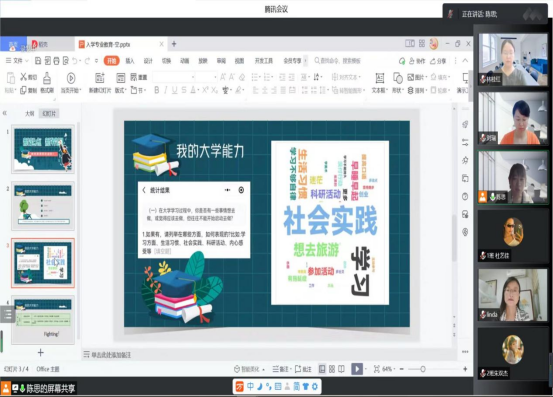Click the new slide icon
The image size is (553, 397).
coord(100,78)
